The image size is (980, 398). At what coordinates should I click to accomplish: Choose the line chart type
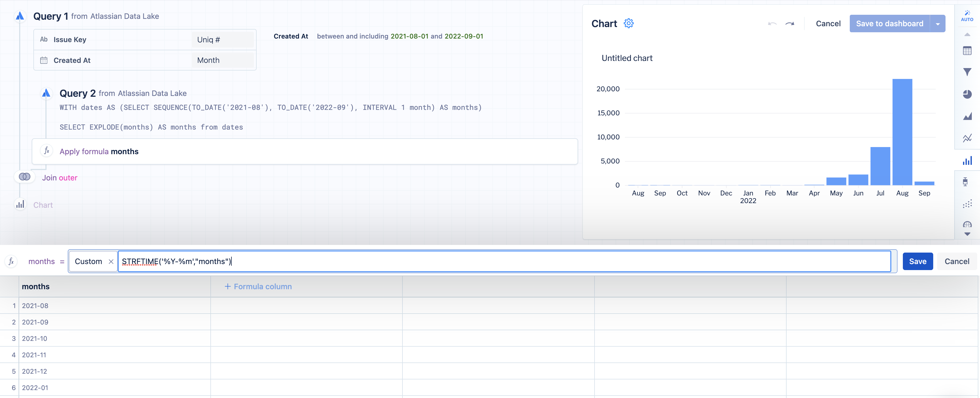pyautogui.click(x=967, y=138)
